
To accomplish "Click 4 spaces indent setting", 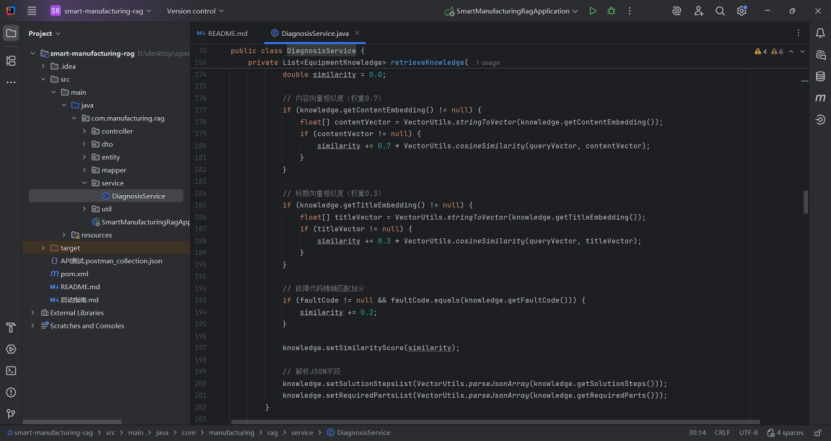I will (785, 432).
